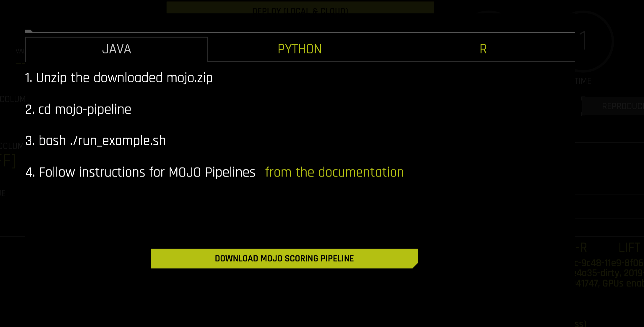Switch to the PYTHON tab
The width and height of the screenshot is (644, 327).
pos(300,49)
